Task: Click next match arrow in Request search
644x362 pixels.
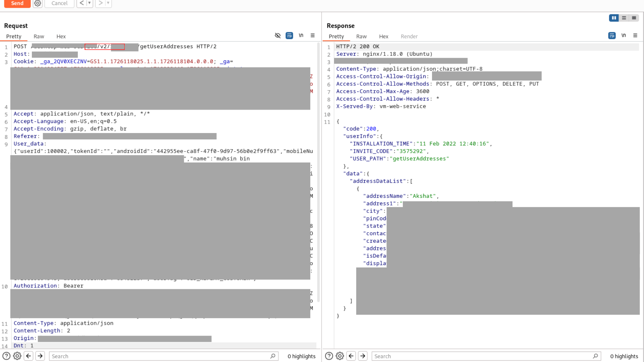Action: [x=40, y=356]
